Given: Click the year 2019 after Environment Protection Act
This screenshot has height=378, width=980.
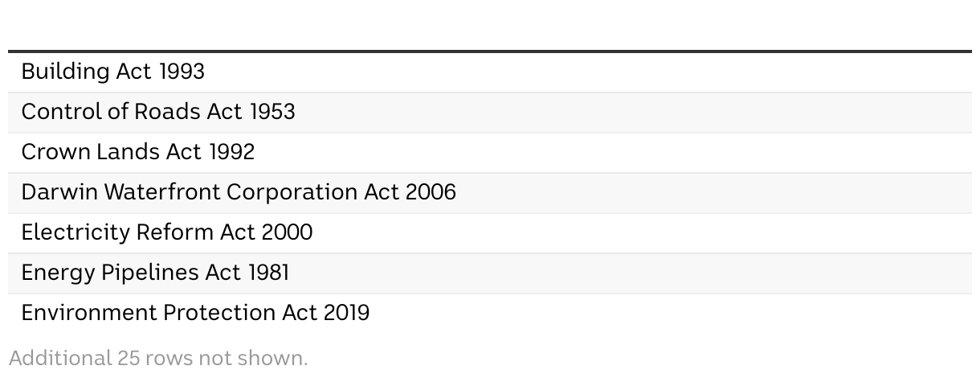Looking at the screenshot, I should click(346, 313).
